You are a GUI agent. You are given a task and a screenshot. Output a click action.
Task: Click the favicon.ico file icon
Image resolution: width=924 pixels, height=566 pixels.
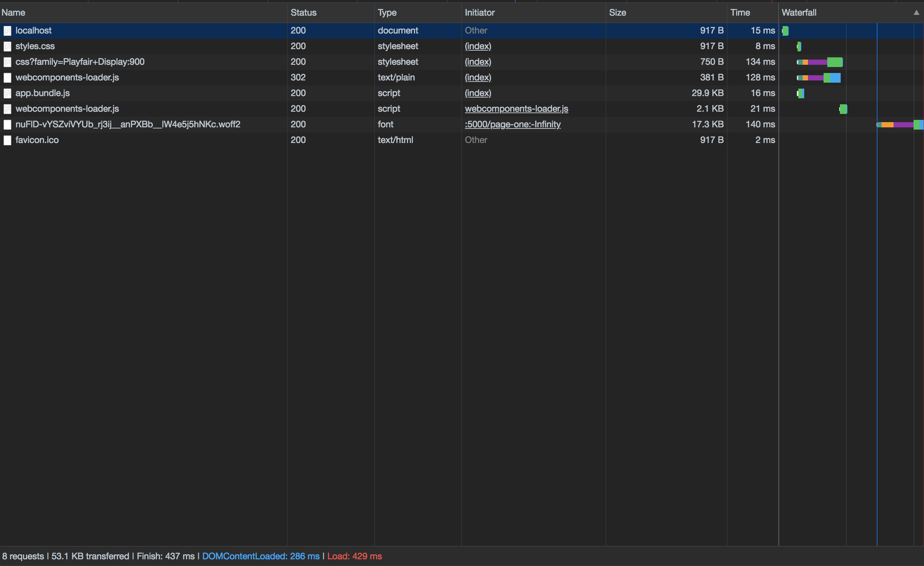7,140
